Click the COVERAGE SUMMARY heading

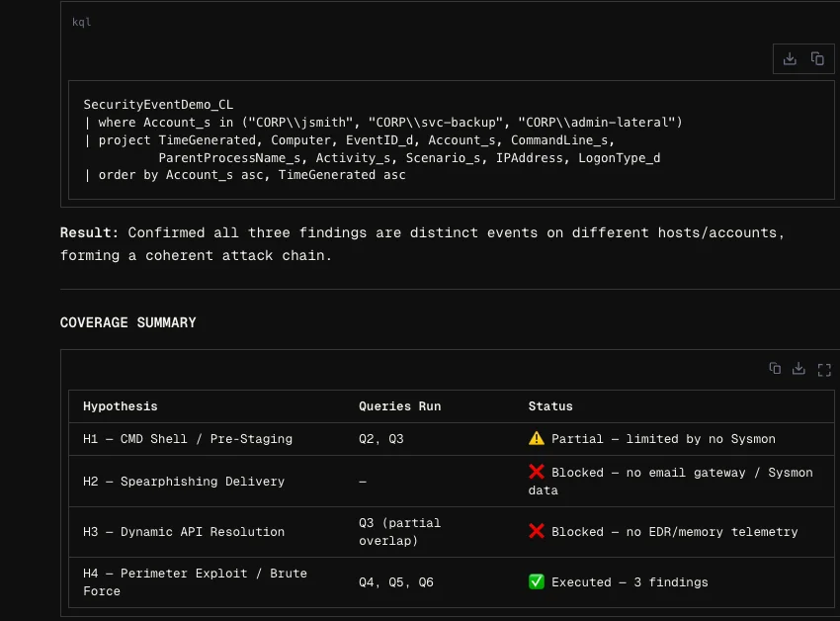(x=127, y=321)
